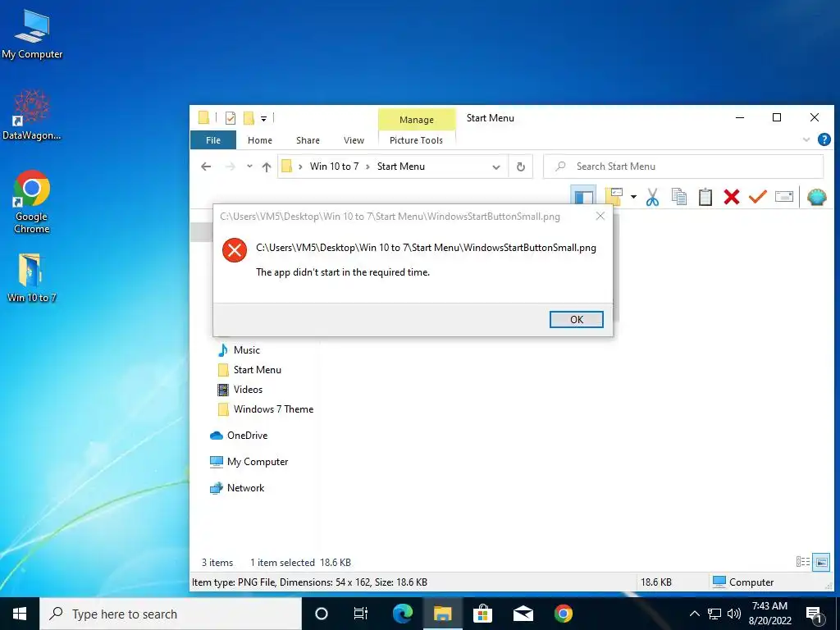
Task: Switch to large thumbnails view icon
Action: tap(820, 561)
